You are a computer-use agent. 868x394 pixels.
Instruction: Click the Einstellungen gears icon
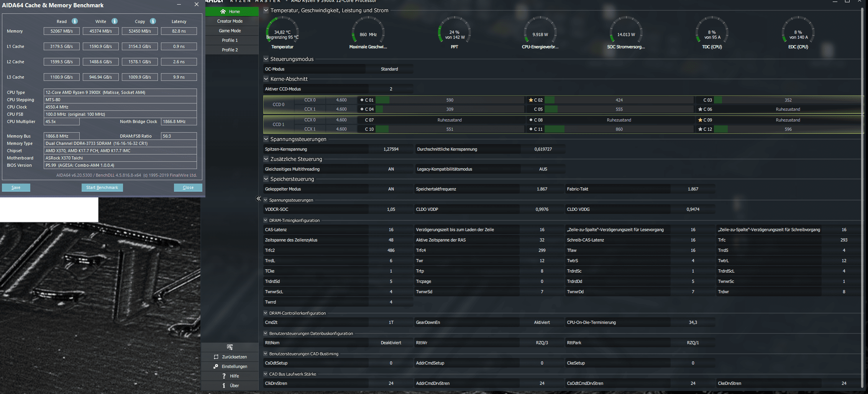click(216, 366)
